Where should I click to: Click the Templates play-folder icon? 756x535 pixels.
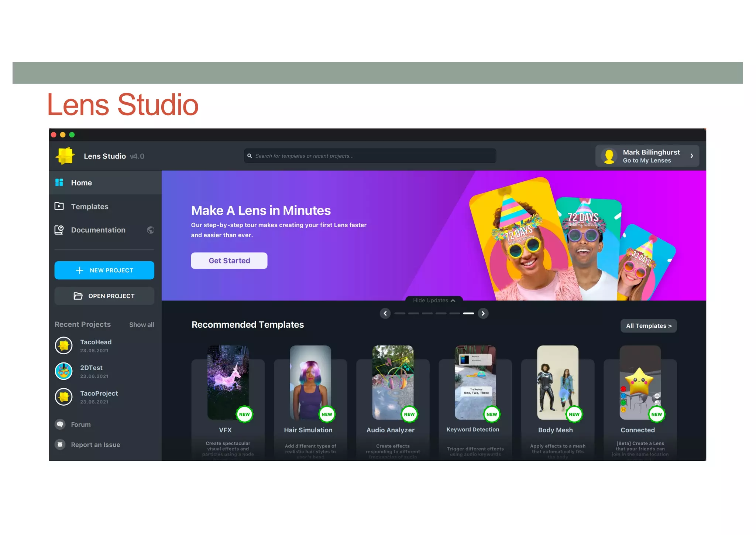pyautogui.click(x=59, y=206)
